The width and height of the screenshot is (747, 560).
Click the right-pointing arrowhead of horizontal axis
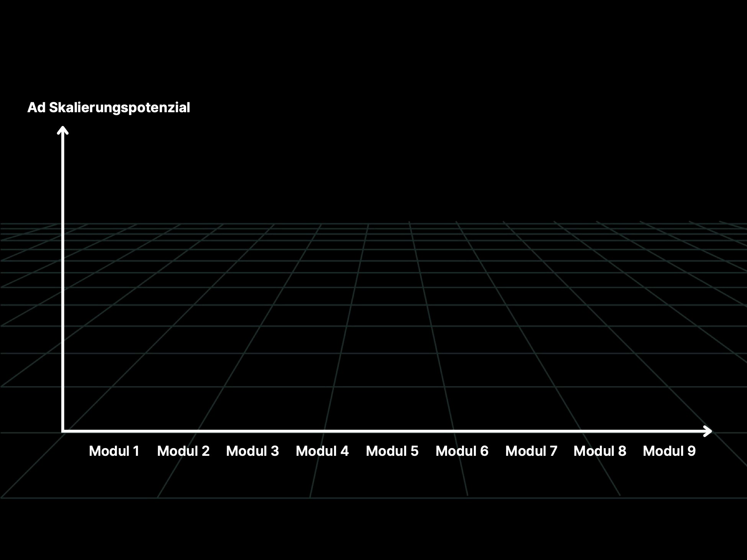pos(708,431)
